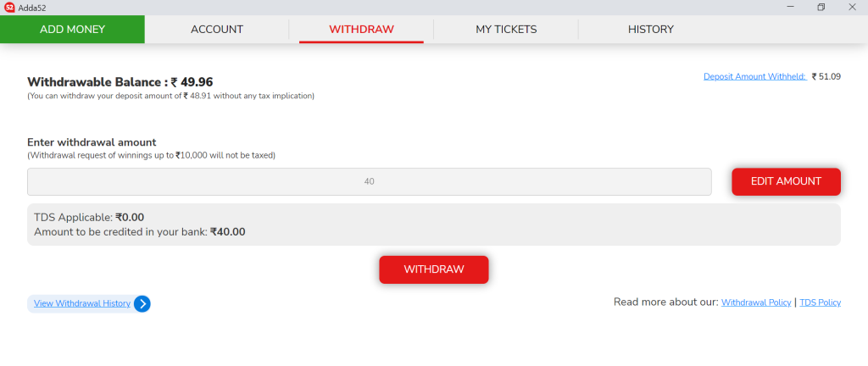Open the Withdrawal Policy link
This screenshot has height=366, width=868.
[x=755, y=302]
